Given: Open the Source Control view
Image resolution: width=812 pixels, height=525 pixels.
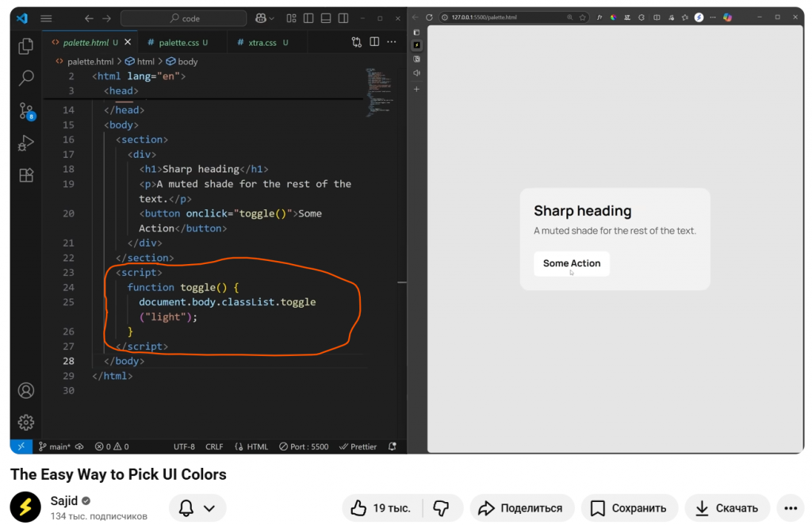Looking at the screenshot, I should pyautogui.click(x=26, y=111).
